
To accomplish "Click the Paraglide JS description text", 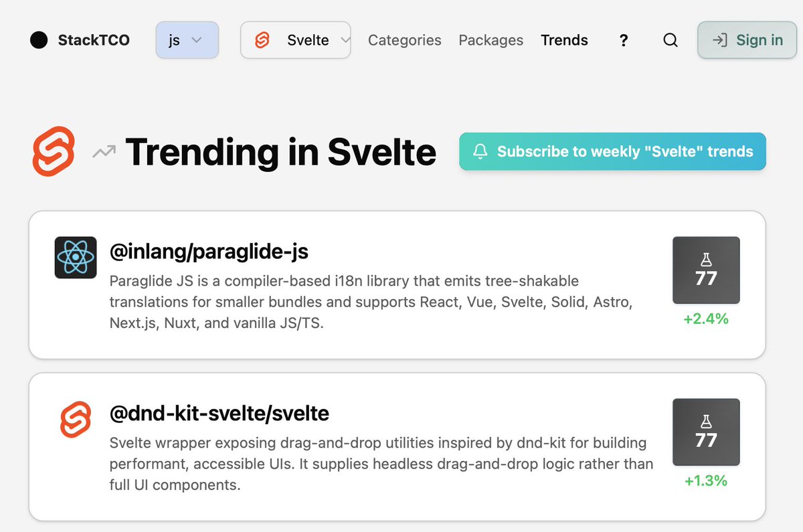I will 371,302.
